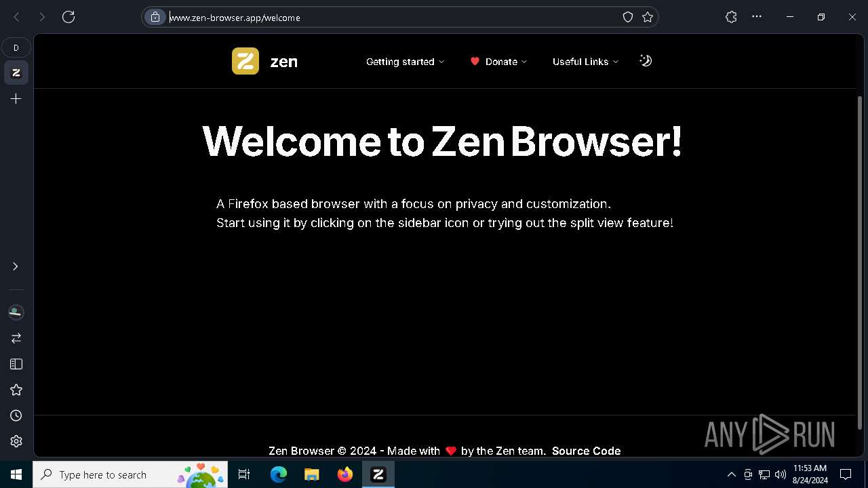
Task: Expand the sidebar with chevron arrow
Action: coord(16,266)
